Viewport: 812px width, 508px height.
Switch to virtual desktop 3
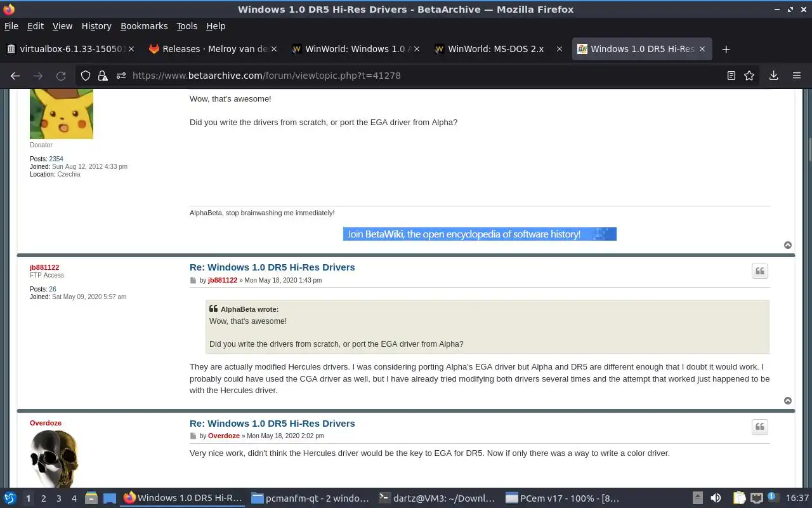(59, 498)
